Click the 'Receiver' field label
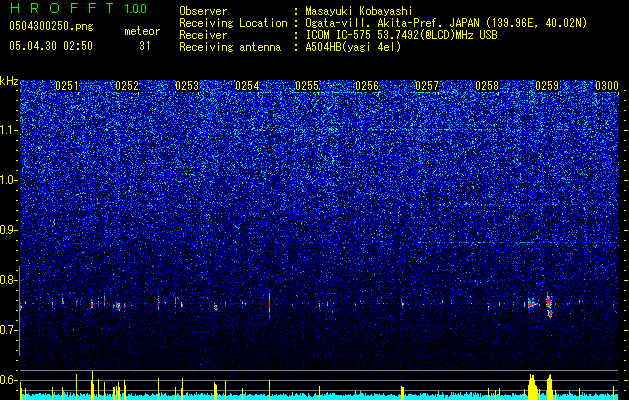The height and width of the screenshot is (400, 629). pos(203,35)
